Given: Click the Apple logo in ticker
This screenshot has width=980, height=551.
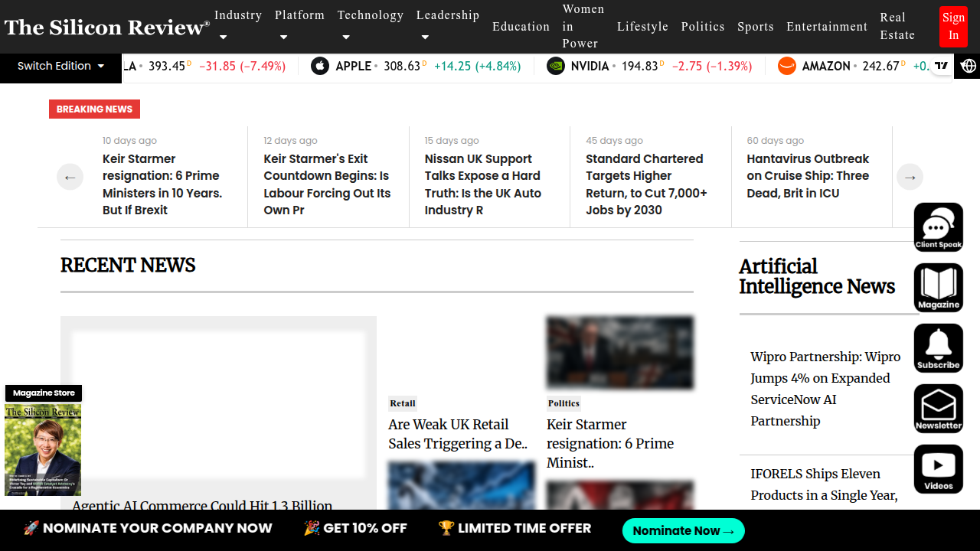Looking at the screenshot, I should click(320, 67).
